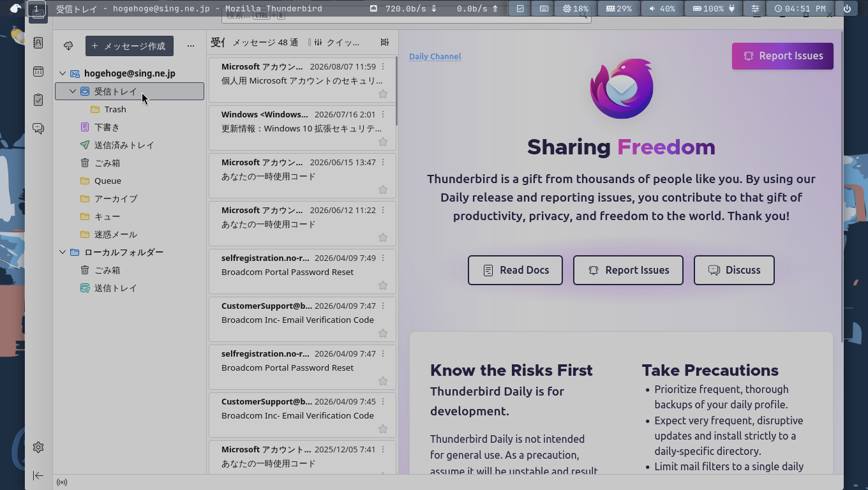The width and height of the screenshot is (868, 490).
Task: Open the Tasks space
Action: click(x=38, y=100)
